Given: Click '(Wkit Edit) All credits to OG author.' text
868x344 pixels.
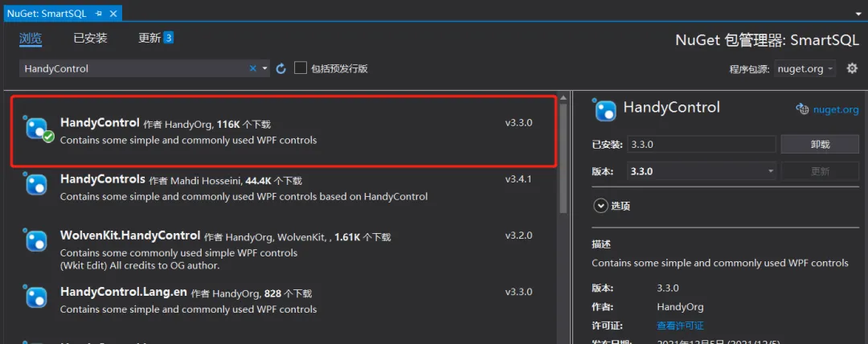Looking at the screenshot, I should tap(140, 265).
